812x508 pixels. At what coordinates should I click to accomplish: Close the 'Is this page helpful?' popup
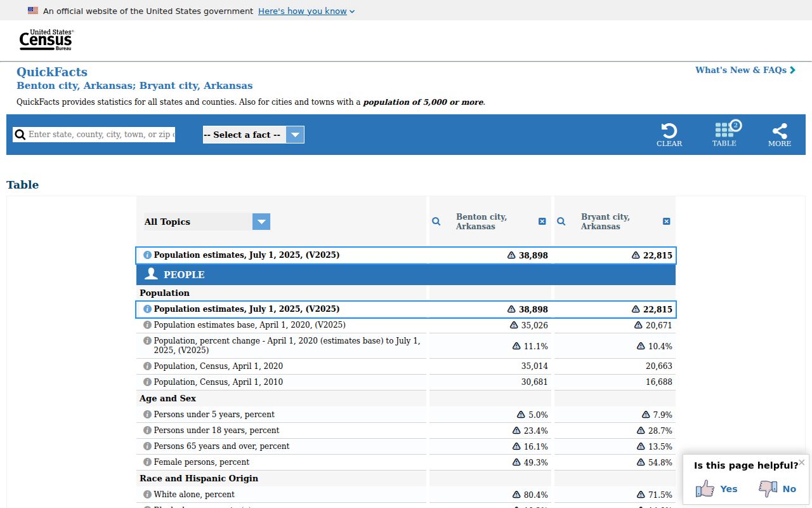pos(802,462)
